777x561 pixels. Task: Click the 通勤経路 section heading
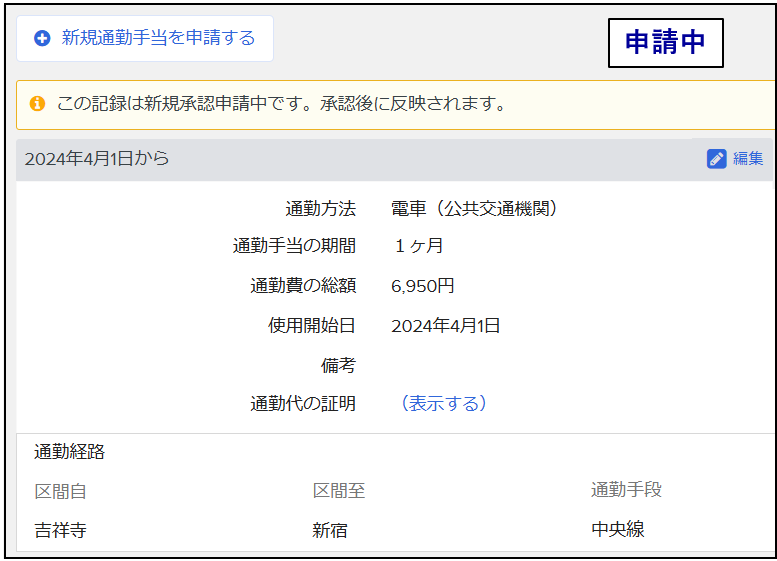point(69,452)
